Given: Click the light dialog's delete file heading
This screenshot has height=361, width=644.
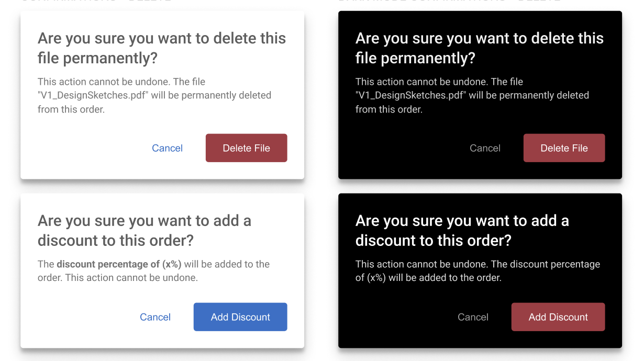Looking at the screenshot, I should click(162, 48).
